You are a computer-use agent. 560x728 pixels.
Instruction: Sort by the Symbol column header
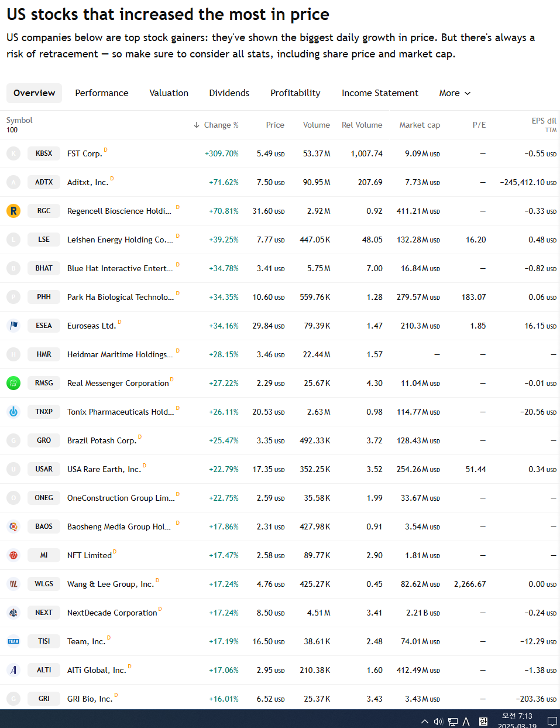tap(19, 120)
